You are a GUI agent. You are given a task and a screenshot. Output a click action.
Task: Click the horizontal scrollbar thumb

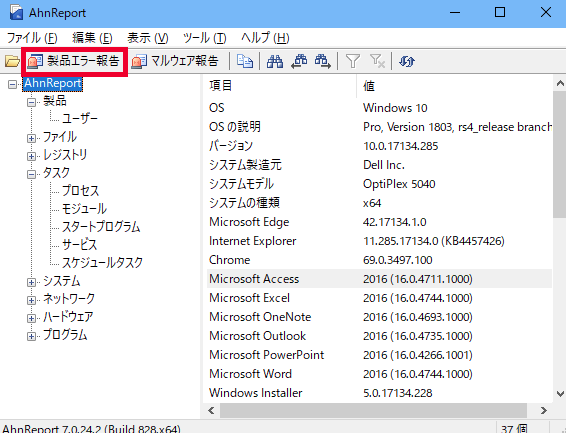[x=373, y=411]
